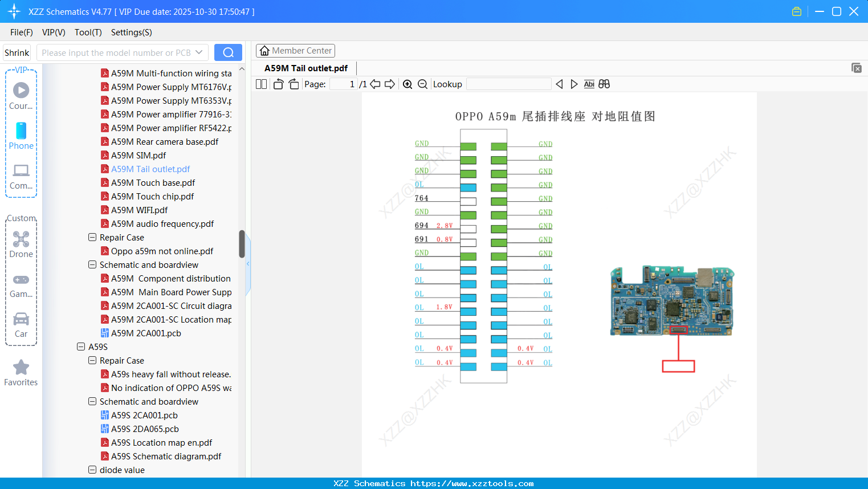This screenshot has height=489, width=868.
Task: Switch to the A59M Tail outlet.pdf tab
Action: [306, 68]
